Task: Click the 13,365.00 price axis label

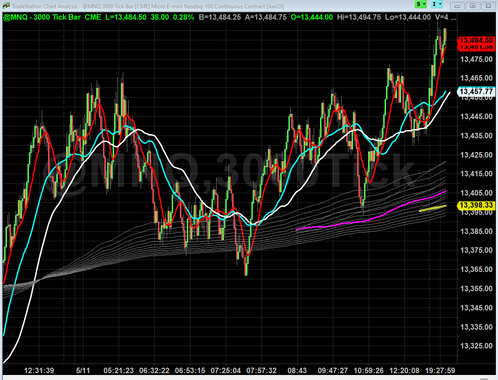Action: [476, 269]
